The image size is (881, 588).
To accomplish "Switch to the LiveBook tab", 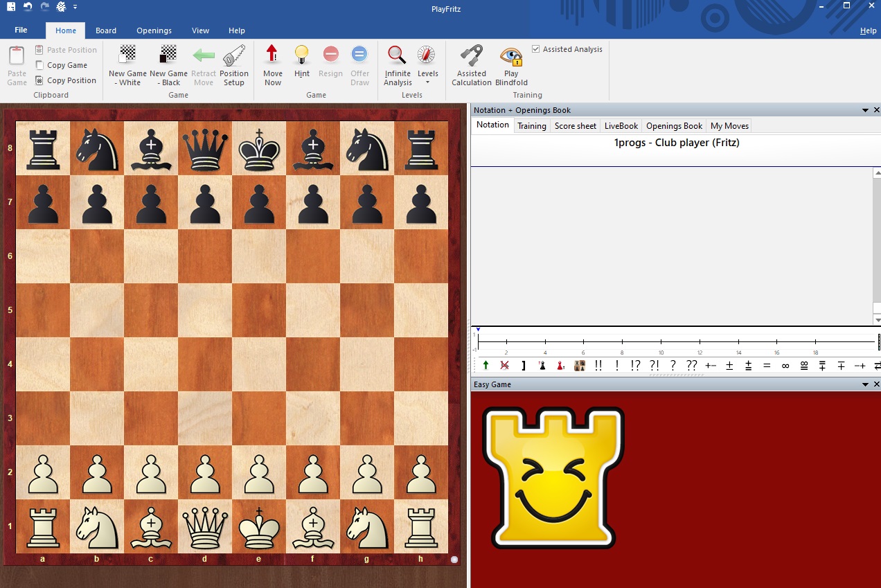I will pyautogui.click(x=621, y=126).
